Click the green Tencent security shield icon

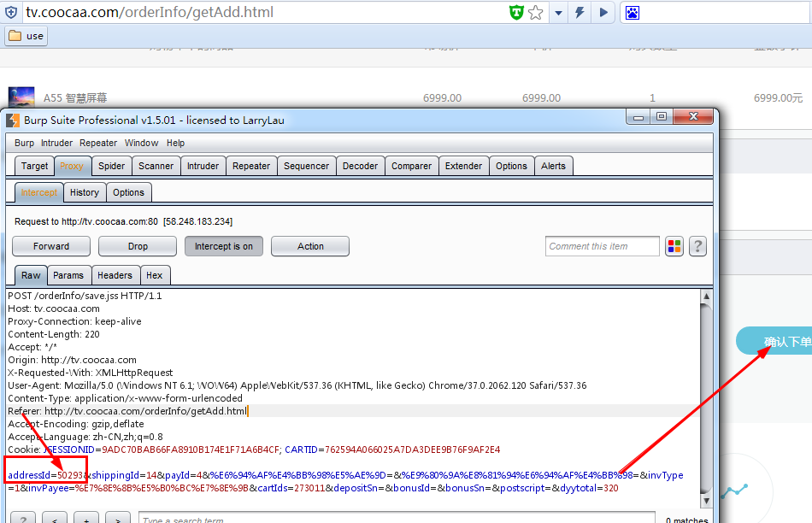coord(516,13)
